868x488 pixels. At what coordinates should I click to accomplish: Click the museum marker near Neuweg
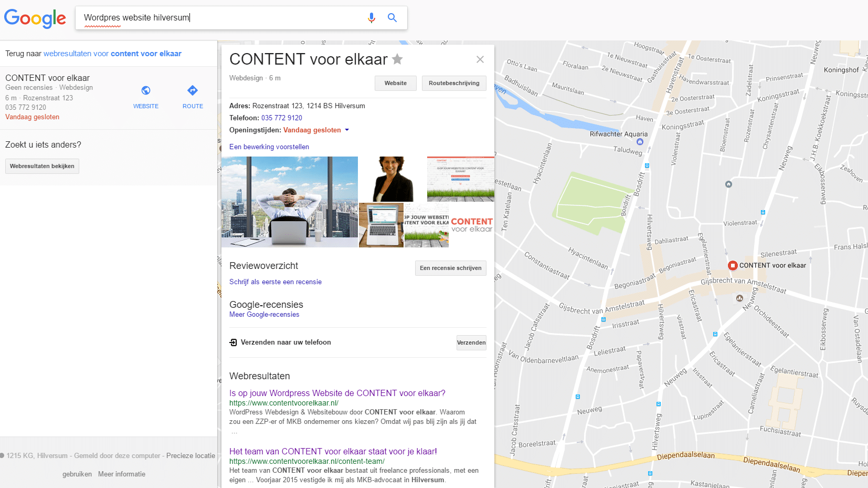(x=739, y=298)
